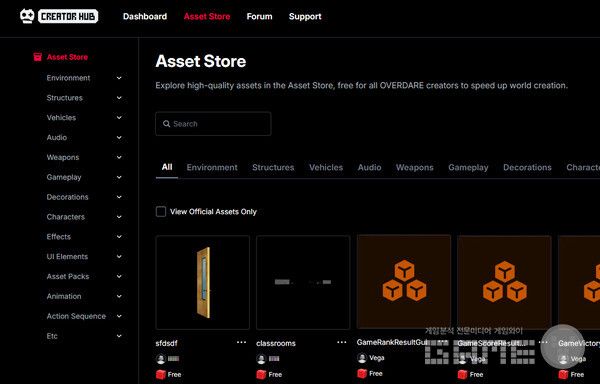
Task: Switch to the Structures tab
Action: click(x=273, y=168)
